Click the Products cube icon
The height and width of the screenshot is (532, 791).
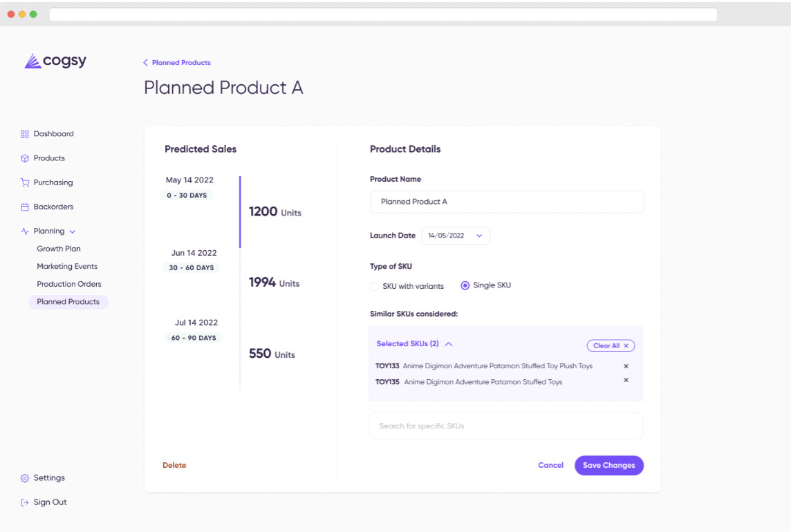click(25, 158)
